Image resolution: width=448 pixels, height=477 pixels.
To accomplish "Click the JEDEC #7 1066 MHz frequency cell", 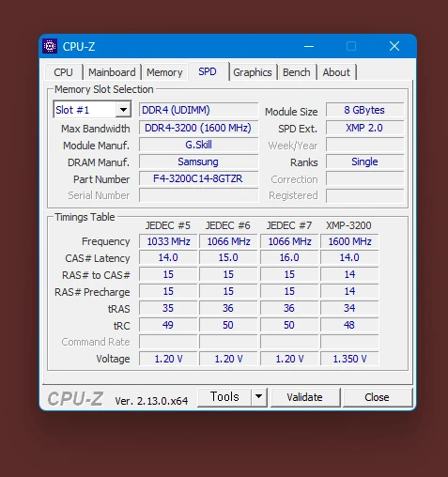I will (x=289, y=241).
